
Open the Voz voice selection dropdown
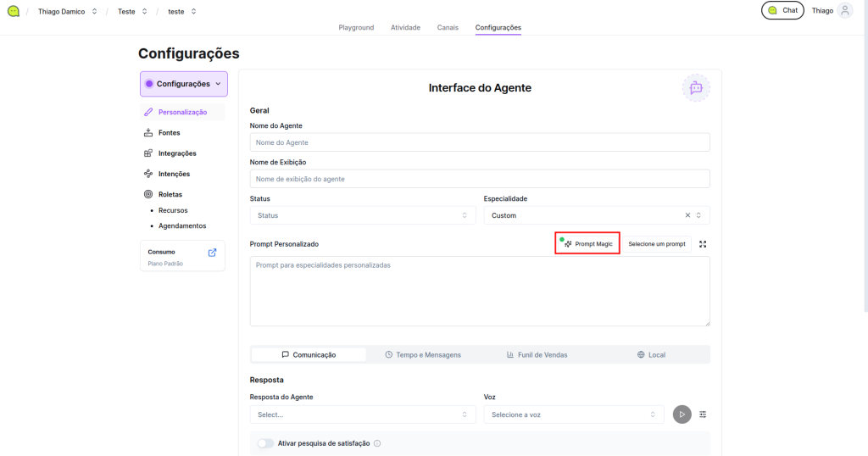(x=574, y=414)
